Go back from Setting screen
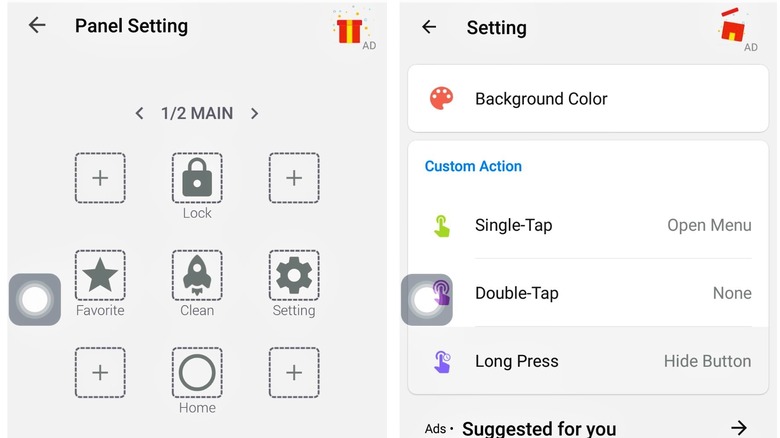The width and height of the screenshot is (780, 438). pyautogui.click(x=429, y=27)
